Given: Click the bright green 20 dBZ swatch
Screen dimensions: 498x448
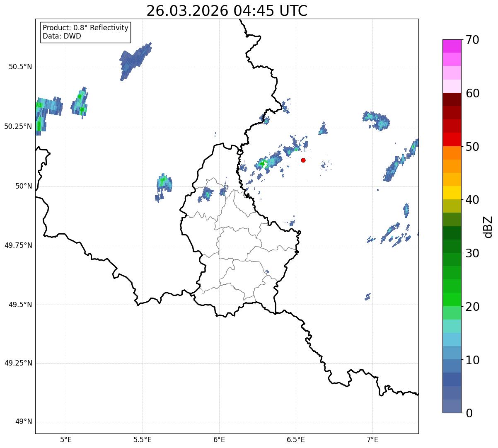Looking at the screenshot, I should [x=452, y=300].
